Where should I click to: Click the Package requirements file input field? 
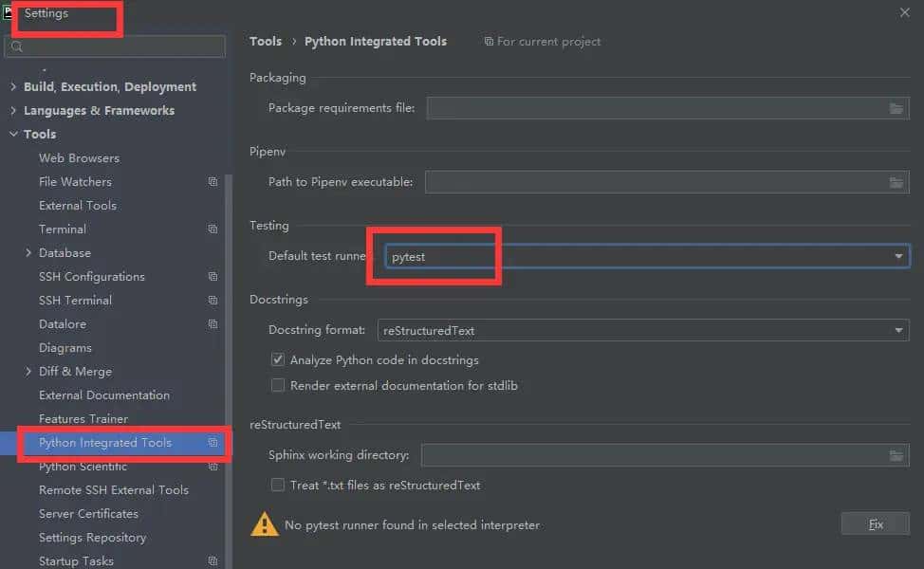(x=655, y=109)
